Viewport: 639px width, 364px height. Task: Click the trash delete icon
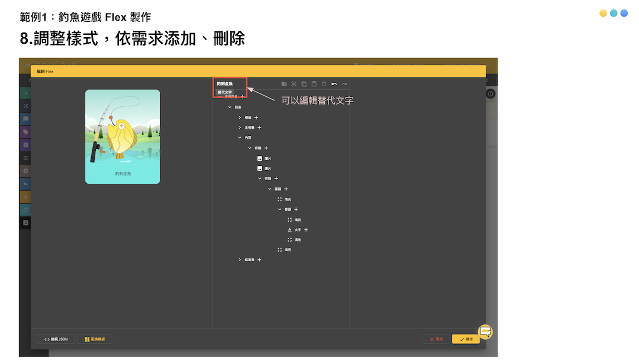coord(324,84)
